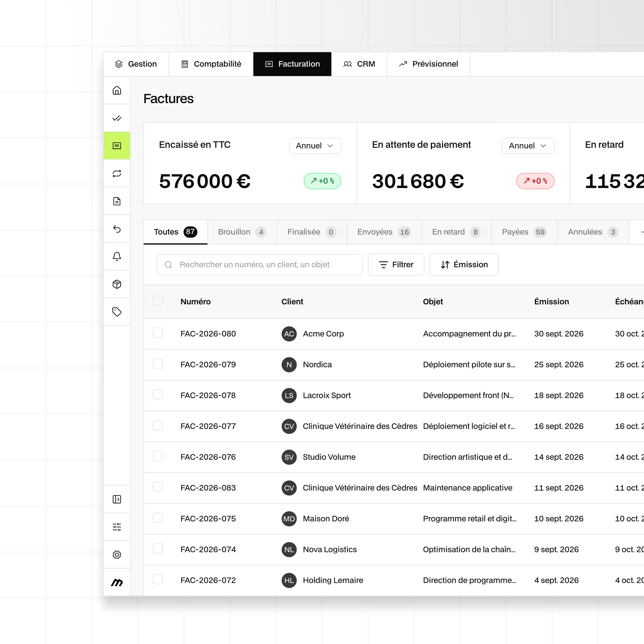Switch to the CRM tab
The image size is (644, 644).
click(x=359, y=64)
